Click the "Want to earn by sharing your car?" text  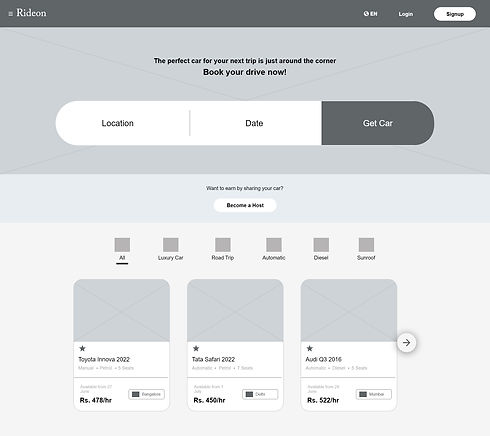coord(245,188)
